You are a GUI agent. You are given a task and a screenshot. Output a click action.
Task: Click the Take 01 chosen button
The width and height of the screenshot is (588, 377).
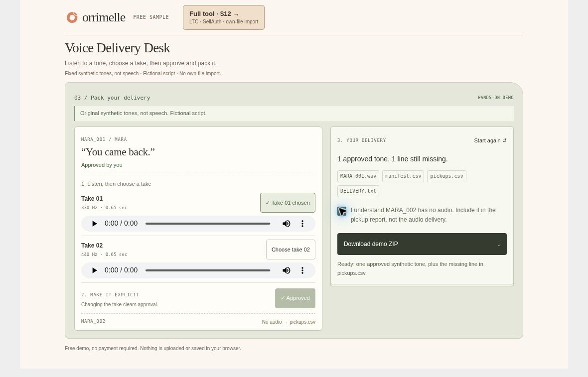point(288,203)
